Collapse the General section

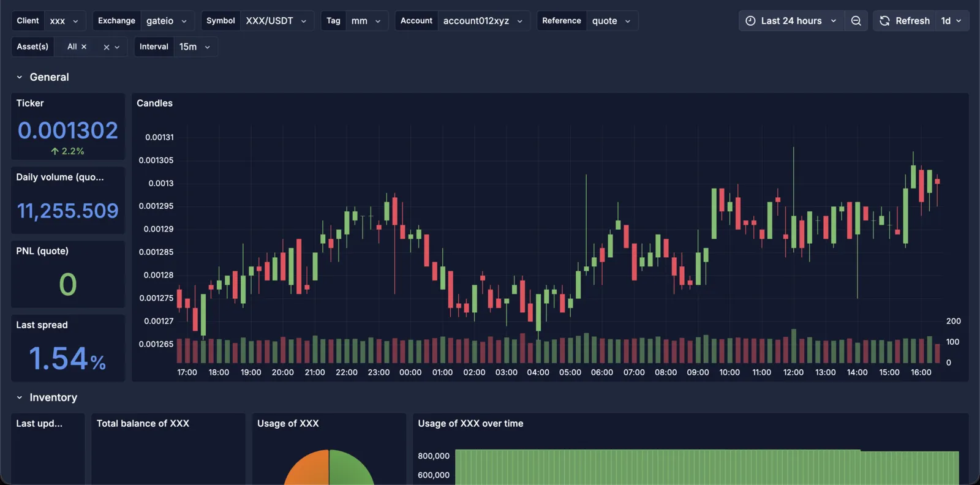(x=20, y=77)
